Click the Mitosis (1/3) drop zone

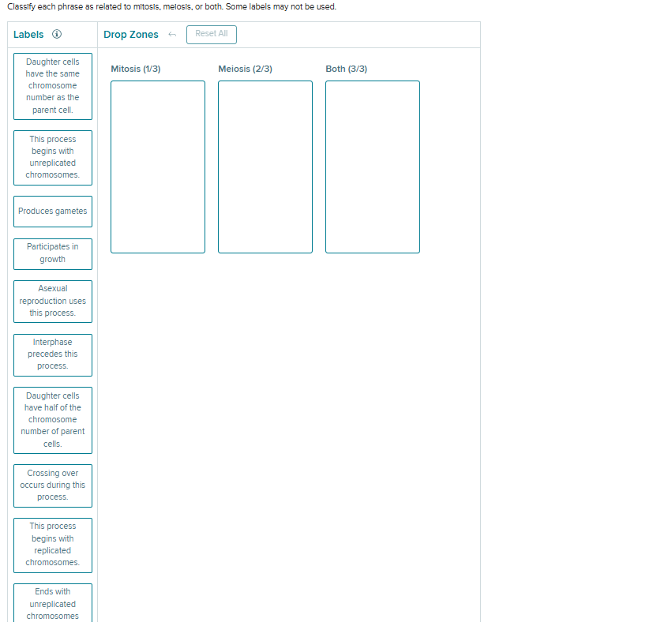[157, 167]
